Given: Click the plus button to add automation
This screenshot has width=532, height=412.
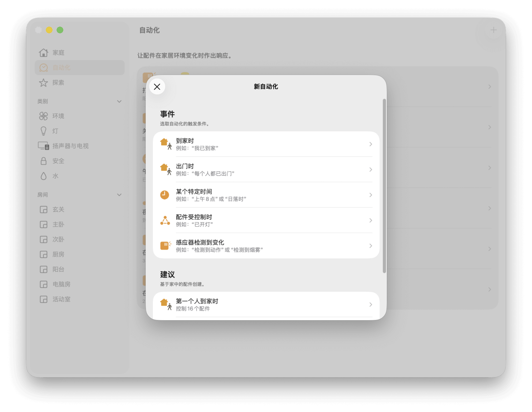Looking at the screenshot, I should (493, 30).
